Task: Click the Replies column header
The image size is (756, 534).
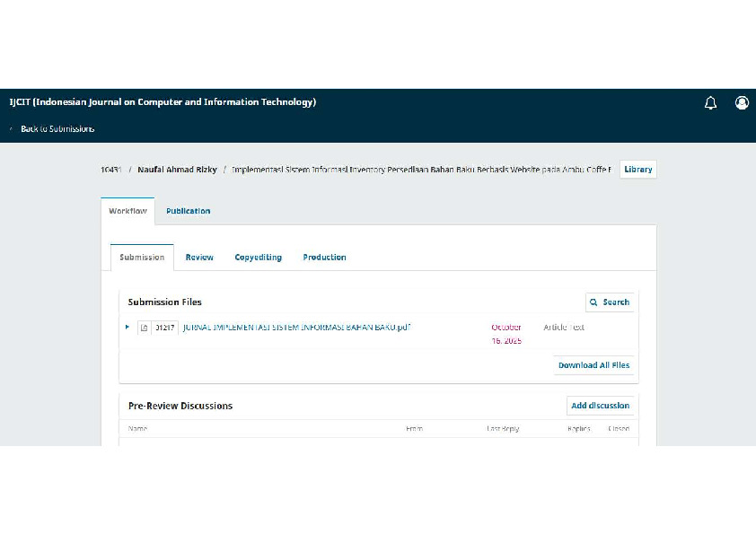Action: coord(578,428)
